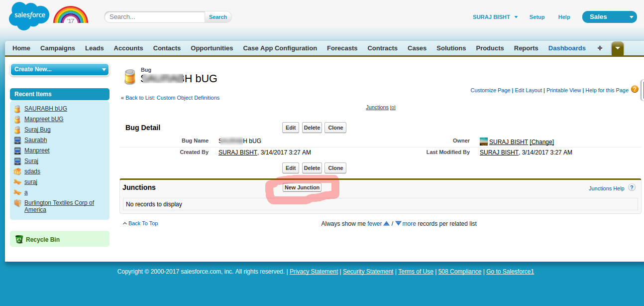This screenshot has height=306, width=644.
Task: Open the Burlington Textiles account icon
Action: (17, 203)
